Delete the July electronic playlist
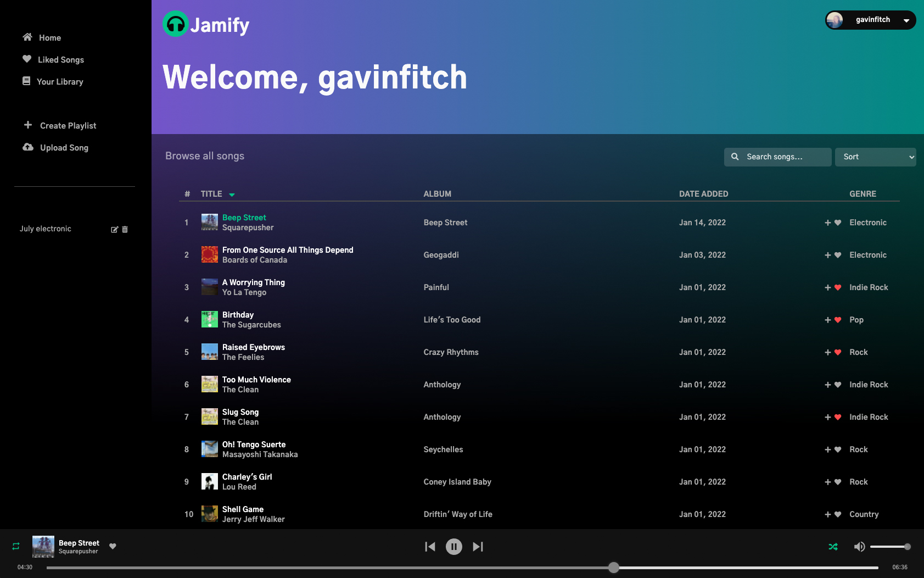Screen dimensions: 924x578 tap(125, 230)
